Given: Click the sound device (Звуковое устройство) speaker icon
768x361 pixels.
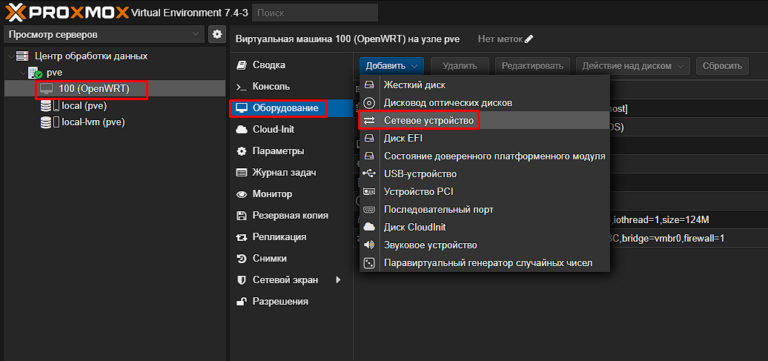Looking at the screenshot, I should pos(369,245).
